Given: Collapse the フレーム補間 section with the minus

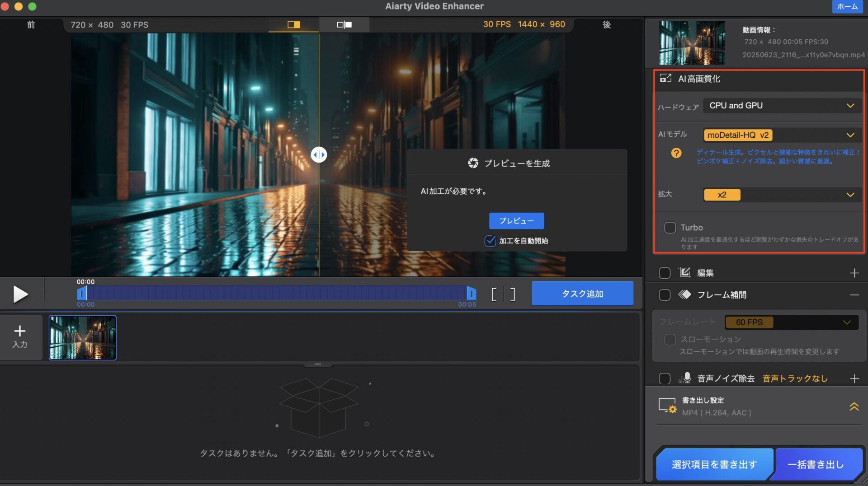Looking at the screenshot, I should tap(854, 295).
